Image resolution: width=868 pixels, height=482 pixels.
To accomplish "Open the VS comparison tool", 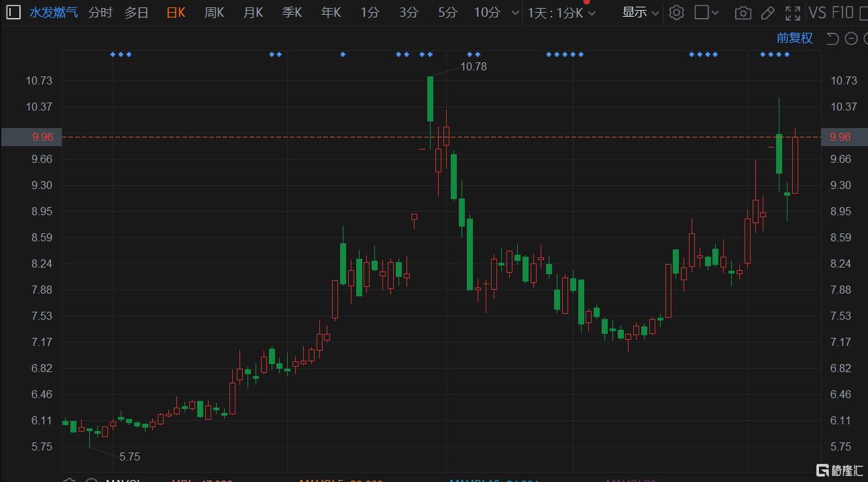I will pos(817,12).
